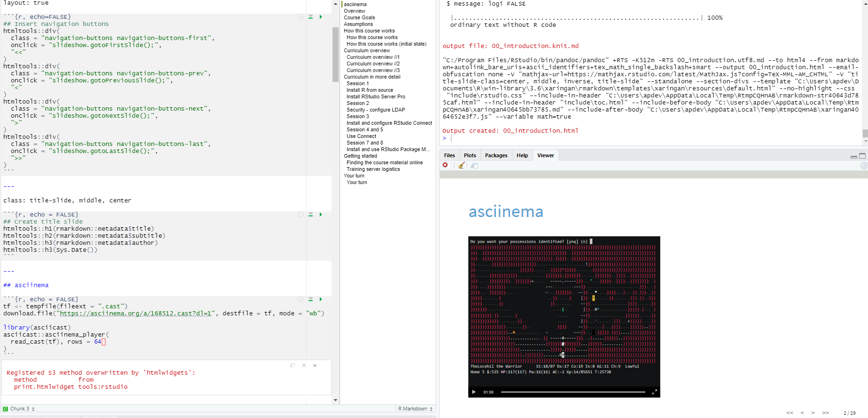Play the asciinema recording
The height and width of the screenshot is (418, 868).
pos(474,392)
